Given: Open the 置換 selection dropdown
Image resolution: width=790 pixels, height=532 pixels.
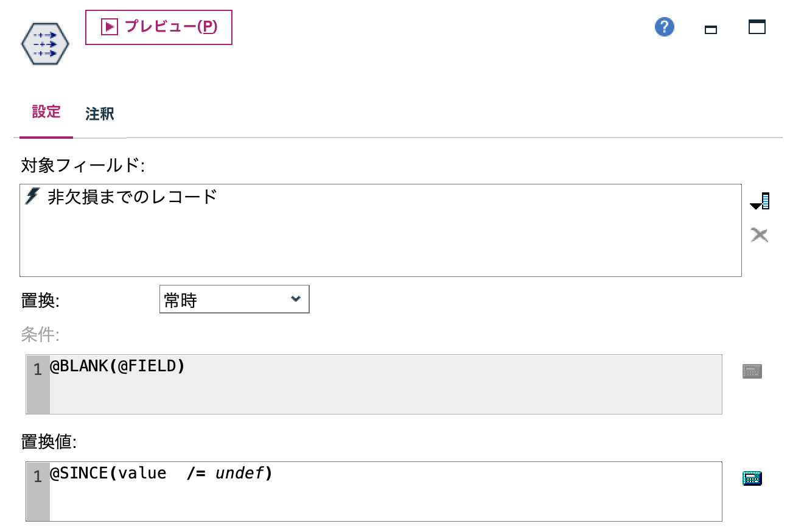Looking at the screenshot, I should 234,299.
